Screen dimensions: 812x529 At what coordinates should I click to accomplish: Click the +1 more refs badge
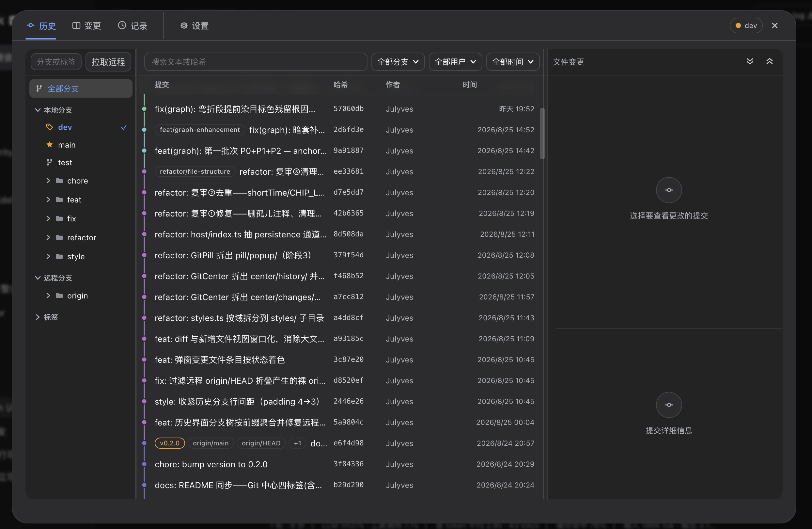[x=298, y=443]
